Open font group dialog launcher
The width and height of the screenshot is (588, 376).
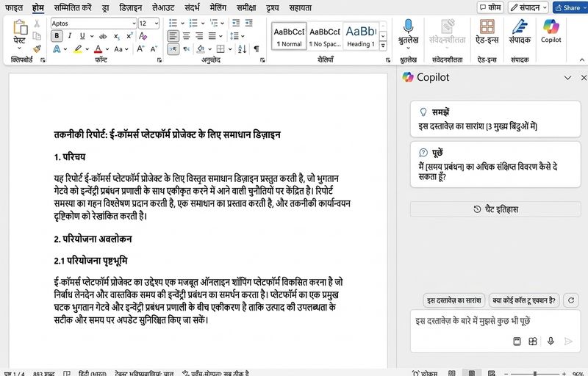point(159,60)
